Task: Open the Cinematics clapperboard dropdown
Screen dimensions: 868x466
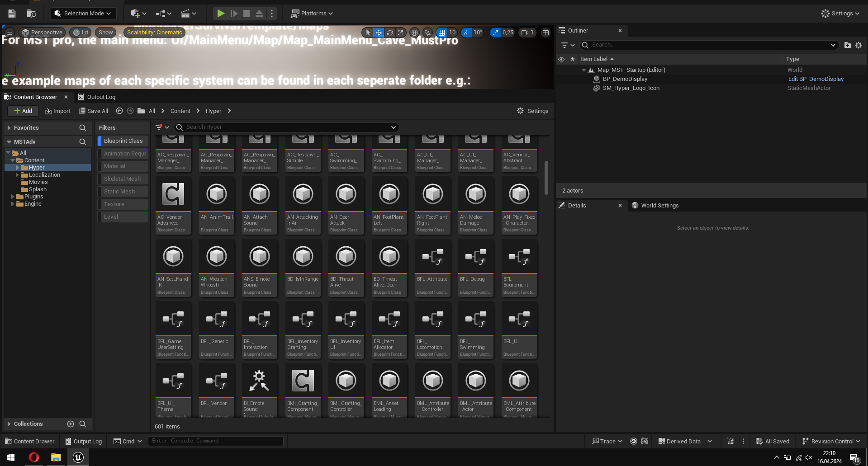Action: 189,14
